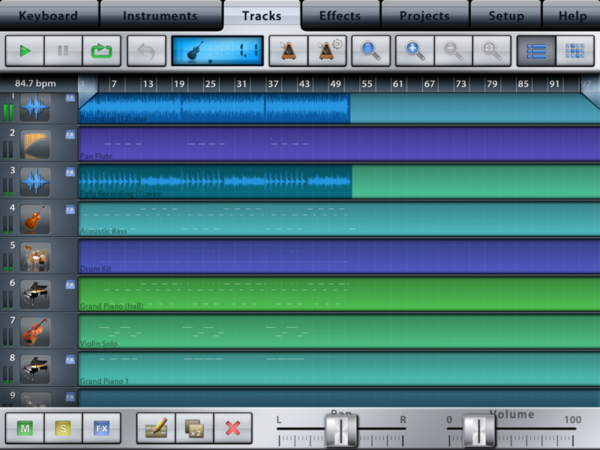Open the Effects tab
Viewport: 600px width, 450px height.
[x=339, y=16]
